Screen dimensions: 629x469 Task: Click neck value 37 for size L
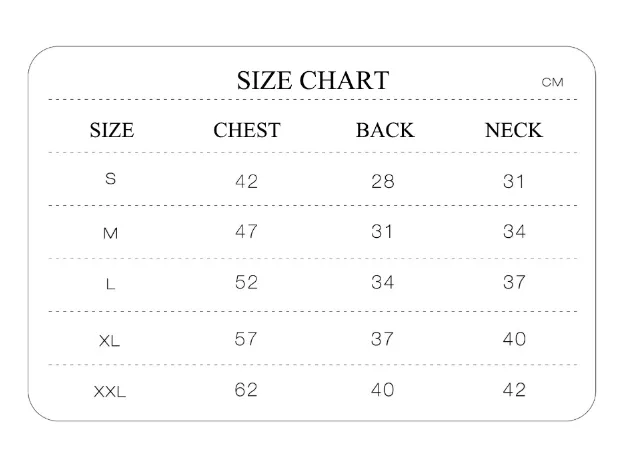point(514,282)
